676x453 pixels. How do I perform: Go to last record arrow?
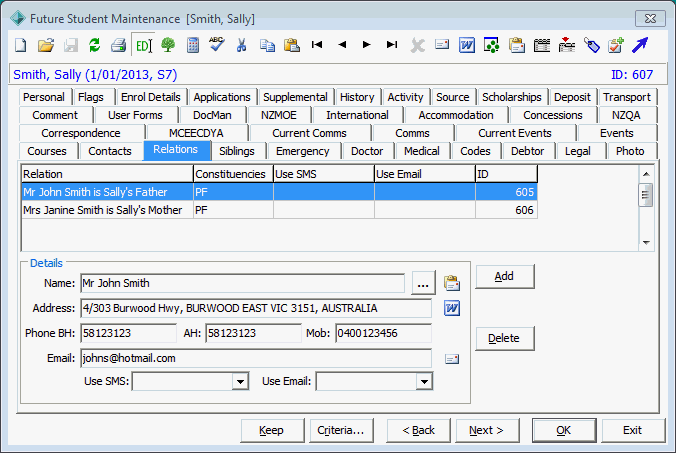pyautogui.click(x=392, y=44)
